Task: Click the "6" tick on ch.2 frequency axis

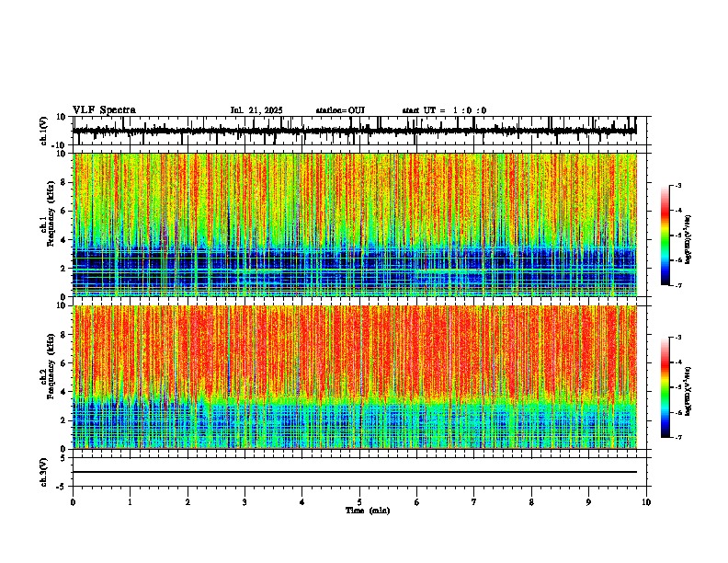Action: [x=65, y=363]
